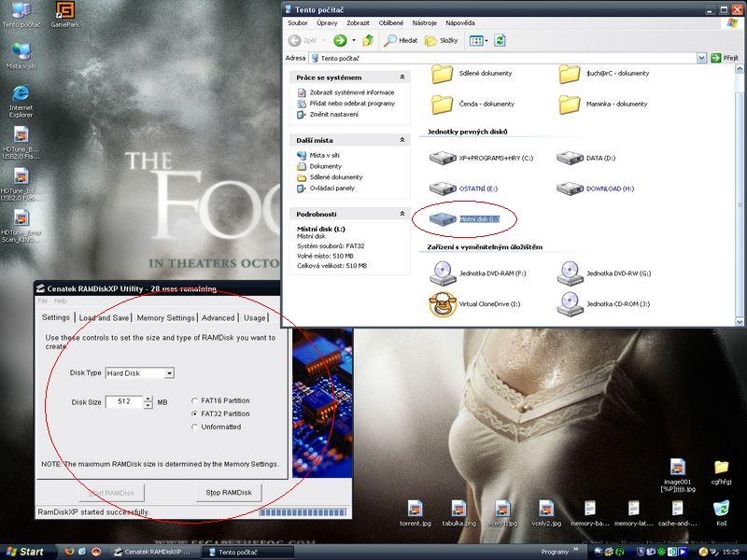This screenshot has width=747, height=560.
Task: Select the Sdílené dokumenty folder icon
Action: click(442, 74)
